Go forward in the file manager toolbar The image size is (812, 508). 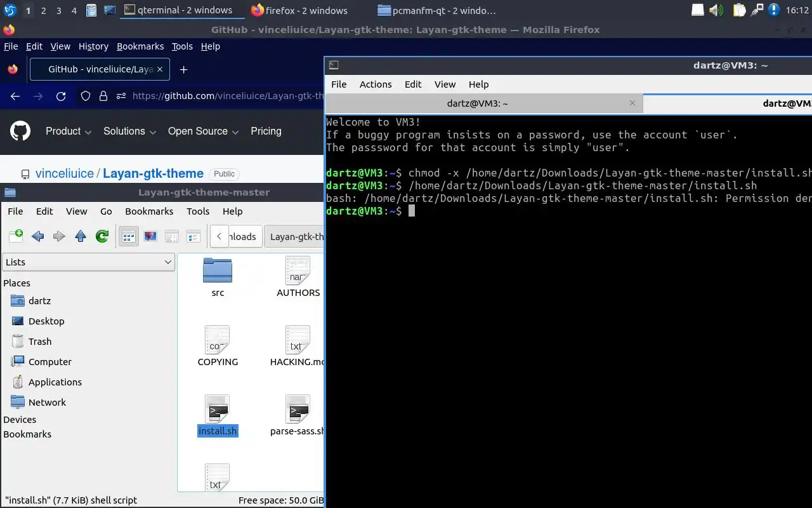pos(59,236)
